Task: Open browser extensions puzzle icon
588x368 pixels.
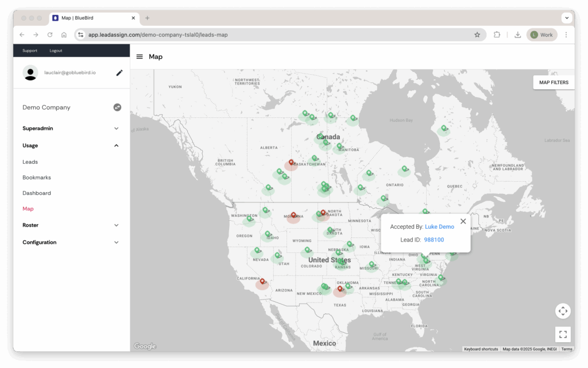Action: [497, 34]
